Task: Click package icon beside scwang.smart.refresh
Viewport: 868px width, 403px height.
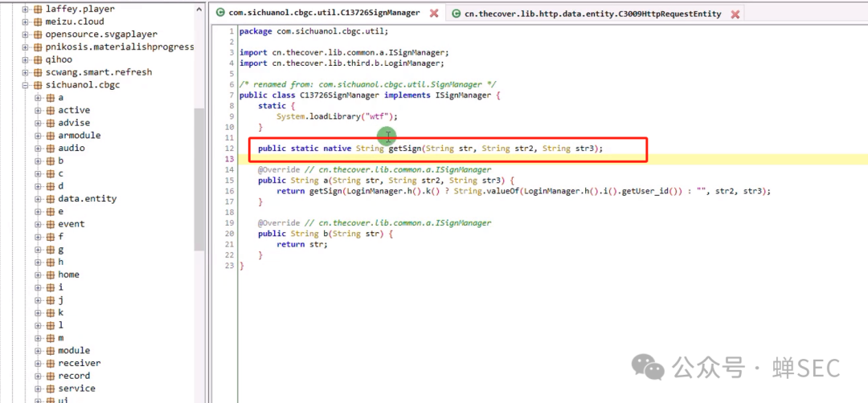Action: pos(38,72)
